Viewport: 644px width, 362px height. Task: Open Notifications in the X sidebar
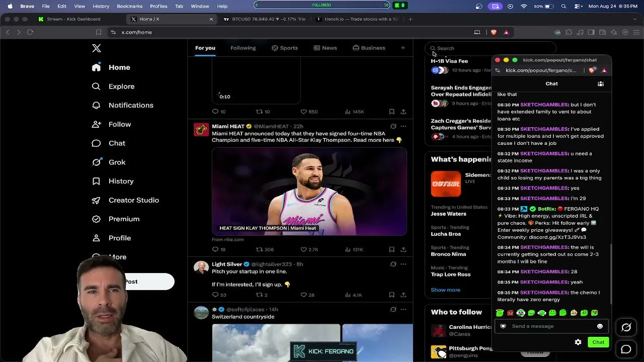123,105
